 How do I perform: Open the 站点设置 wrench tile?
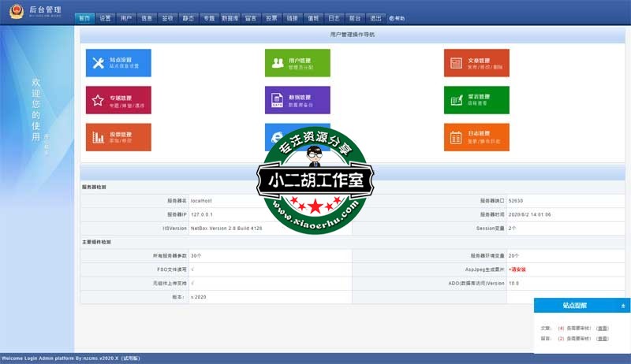click(x=118, y=63)
